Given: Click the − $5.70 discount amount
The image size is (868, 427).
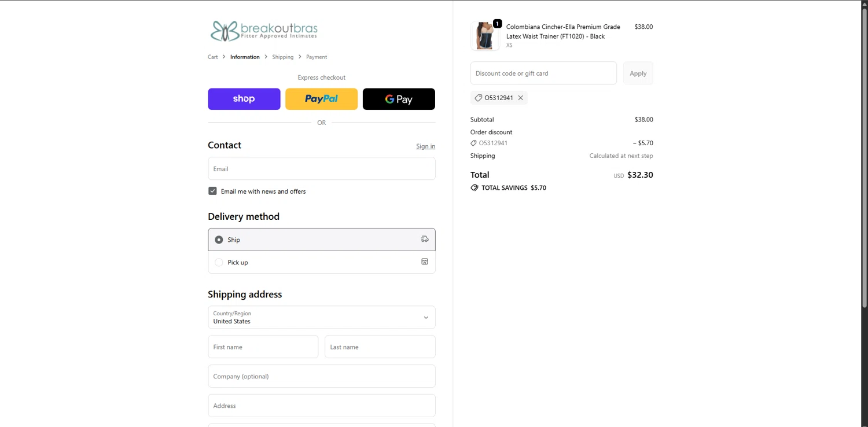Looking at the screenshot, I should tap(643, 143).
